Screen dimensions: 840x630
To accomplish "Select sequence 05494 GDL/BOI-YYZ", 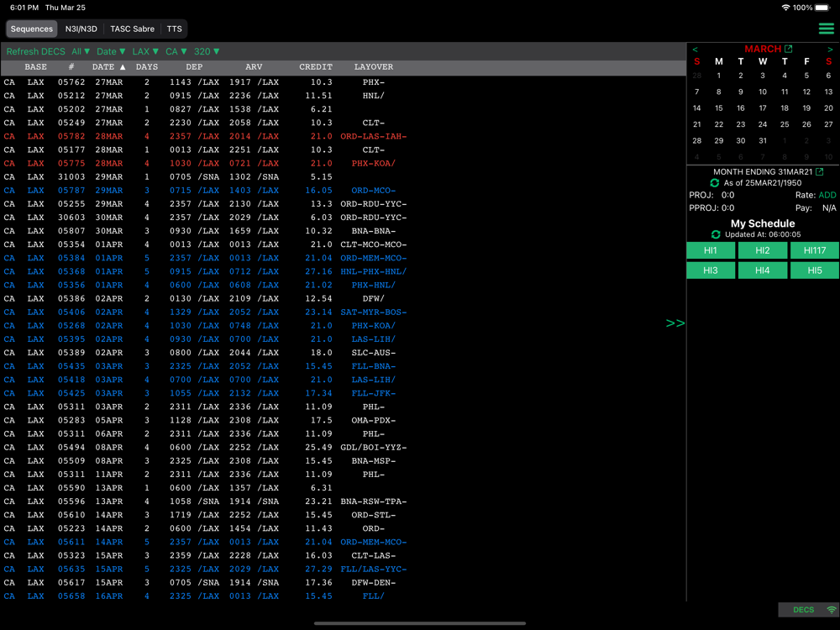I will point(343,448).
